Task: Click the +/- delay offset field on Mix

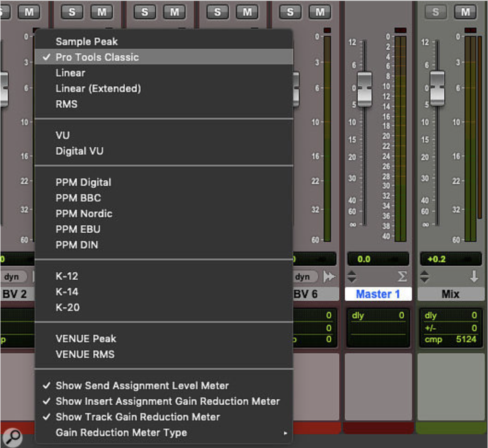Action: tap(451, 328)
